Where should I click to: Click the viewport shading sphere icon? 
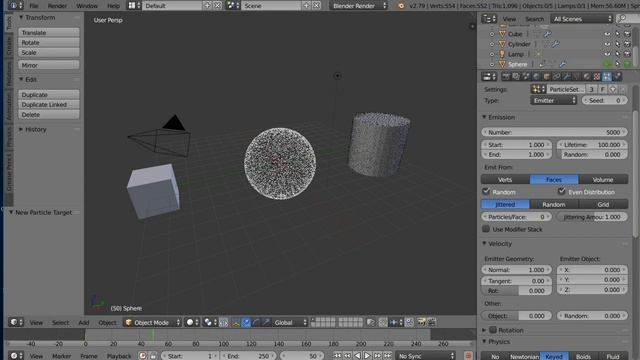click(x=192, y=322)
